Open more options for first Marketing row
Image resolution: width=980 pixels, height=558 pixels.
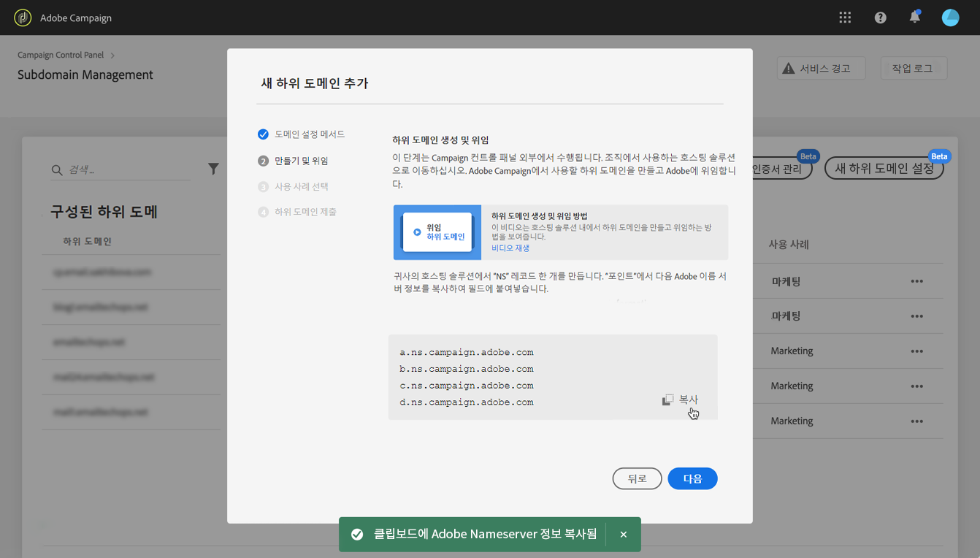(916, 351)
